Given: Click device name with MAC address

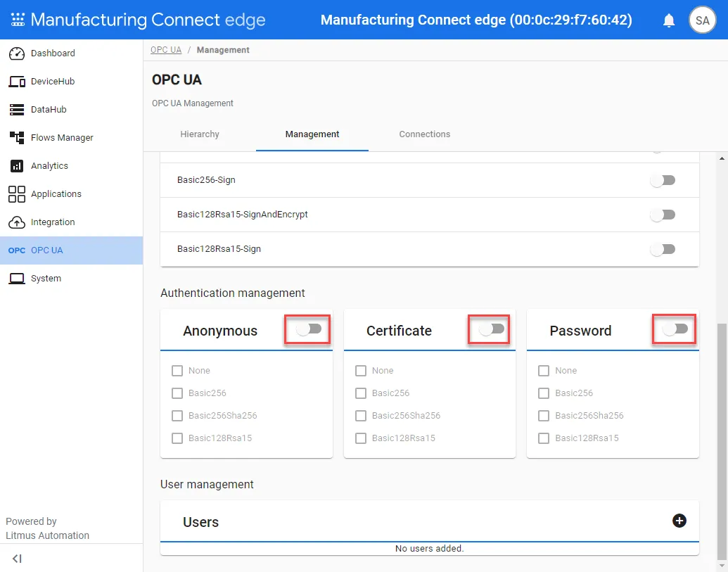Looking at the screenshot, I should point(476,20).
